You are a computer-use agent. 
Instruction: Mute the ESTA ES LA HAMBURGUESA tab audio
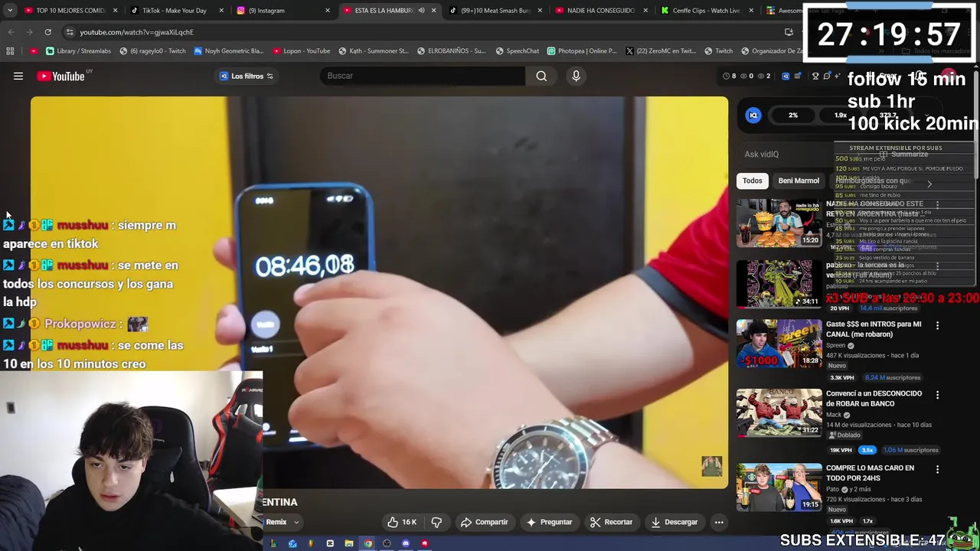click(x=421, y=11)
